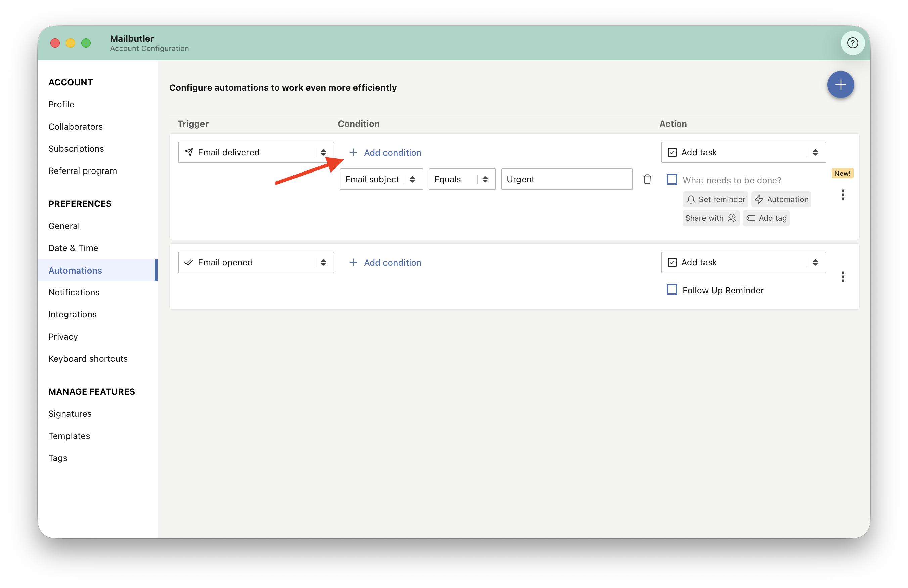The width and height of the screenshot is (908, 588).
Task: Click the Automation lightning bolt chip
Action: coord(781,199)
